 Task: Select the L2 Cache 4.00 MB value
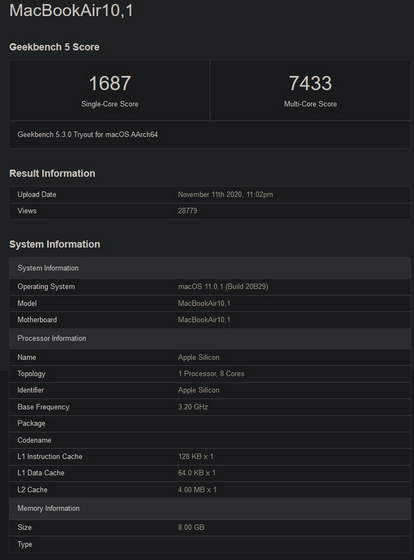(197, 490)
